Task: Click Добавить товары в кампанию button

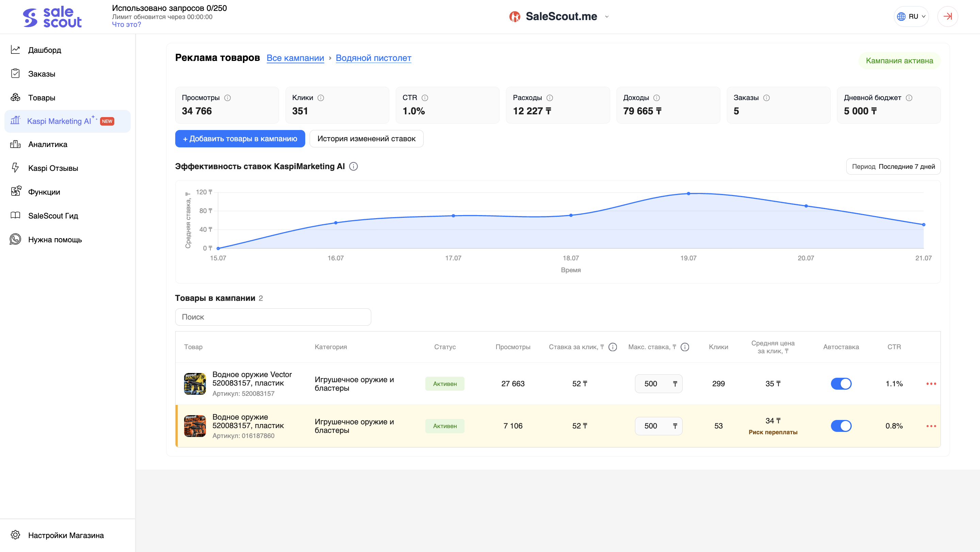Action: pos(240,139)
